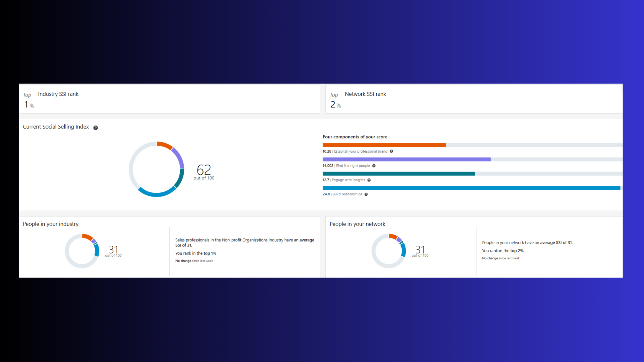Click the blue Build relationships bar
The height and width of the screenshot is (362, 644).
tap(471, 188)
